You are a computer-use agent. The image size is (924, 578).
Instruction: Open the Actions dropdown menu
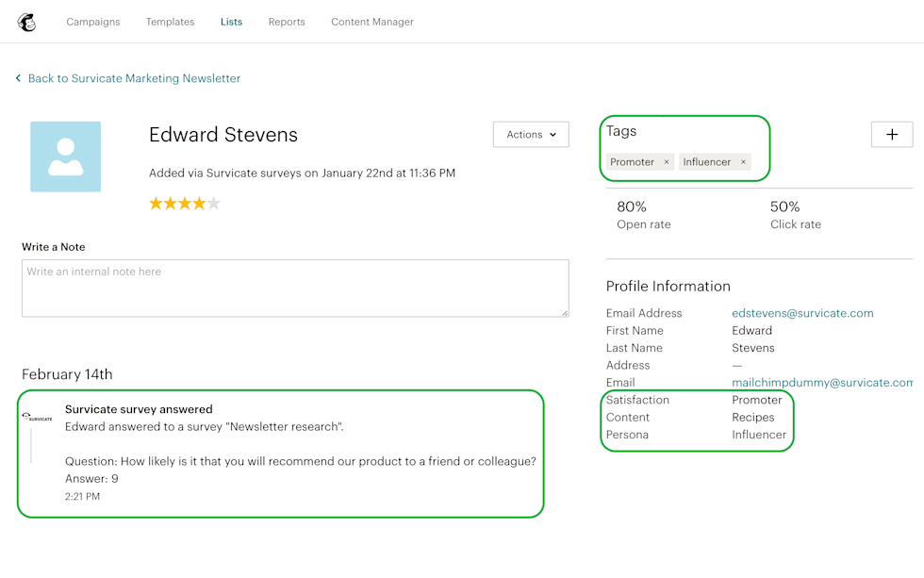pyautogui.click(x=530, y=135)
